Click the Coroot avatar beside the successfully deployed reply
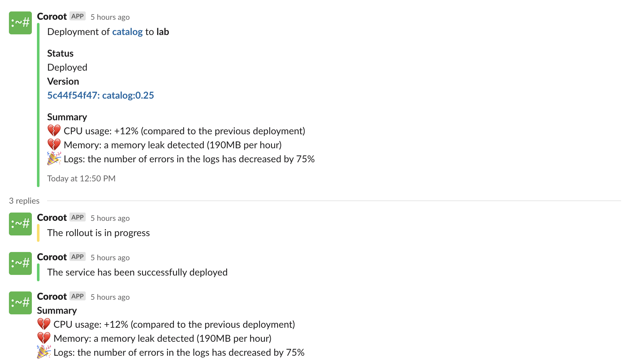 20,263
